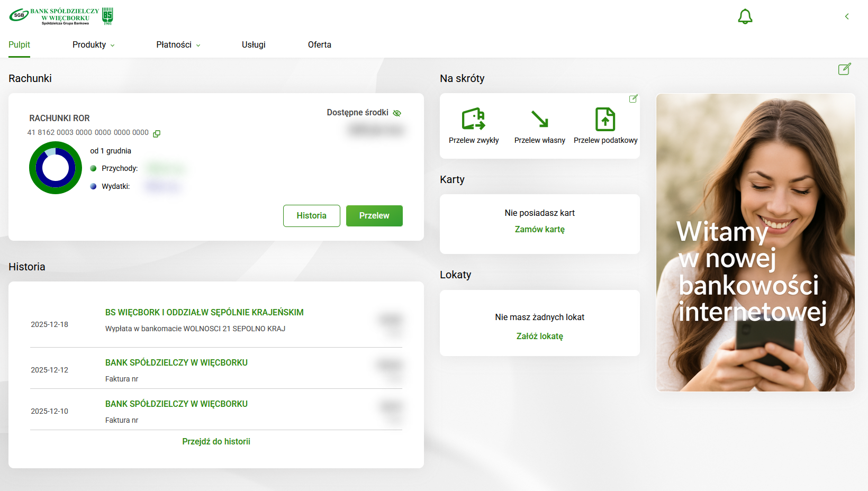Viewport: 868px width, 491px height.
Task: Click the dashboard edit icon
Action: 844,69
